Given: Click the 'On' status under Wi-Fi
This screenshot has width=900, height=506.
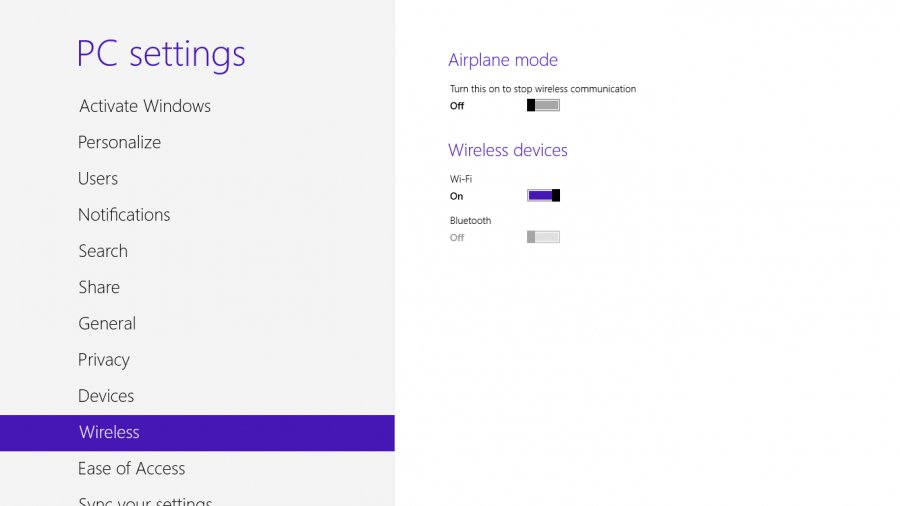Looking at the screenshot, I should coord(456,196).
